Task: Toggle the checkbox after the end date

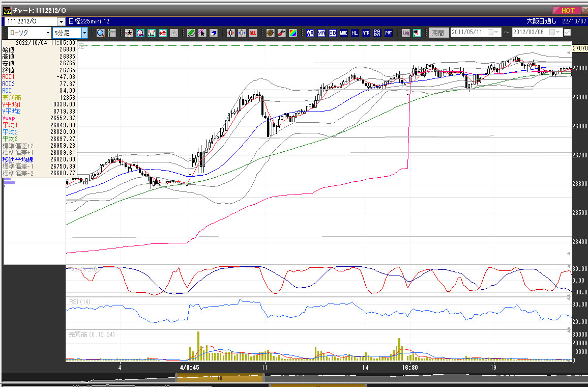Action: tap(567, 32)
